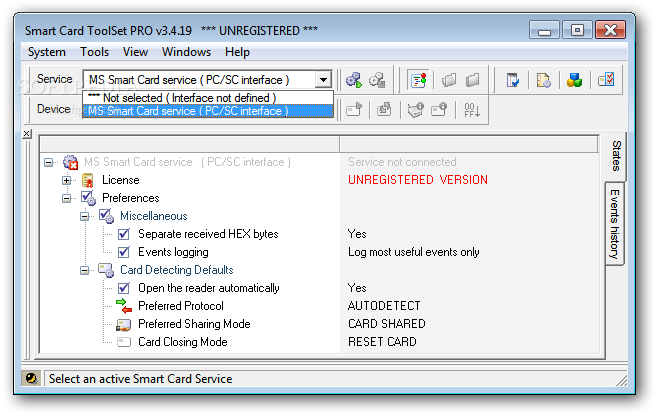The height and width of the screenshot is (415, 656).
Task: Toggle Separate received HEX bytes checkbox
Action: [x=124, y=234]
